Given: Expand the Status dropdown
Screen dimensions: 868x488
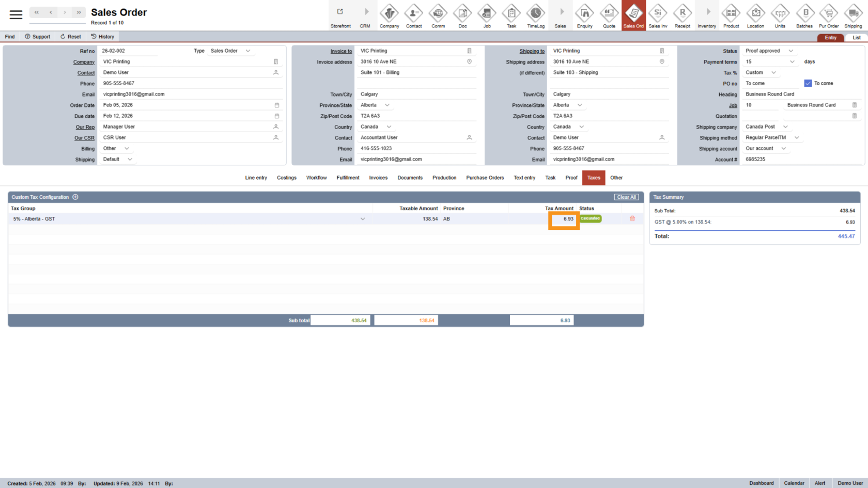Looking at the screenshot, I should pos(791,51).
